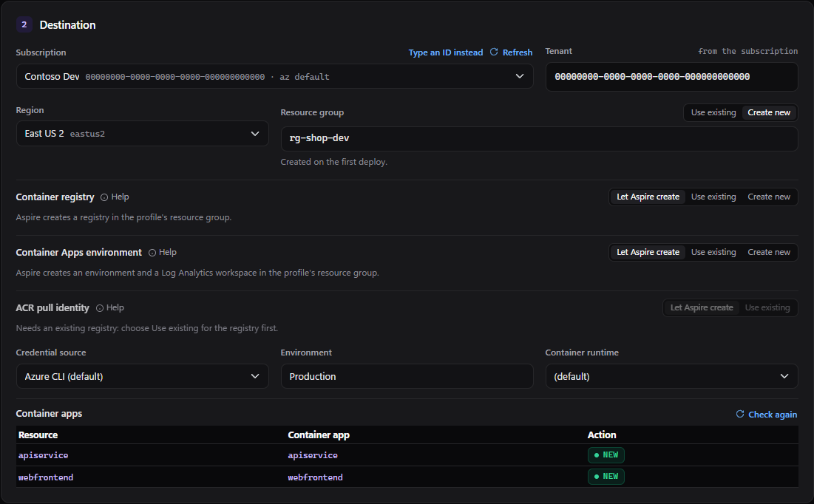Open the Region dropdown East US 2
Image resolution: width=814 pixels, height=504 pixels.
click(x=142, y=134)
